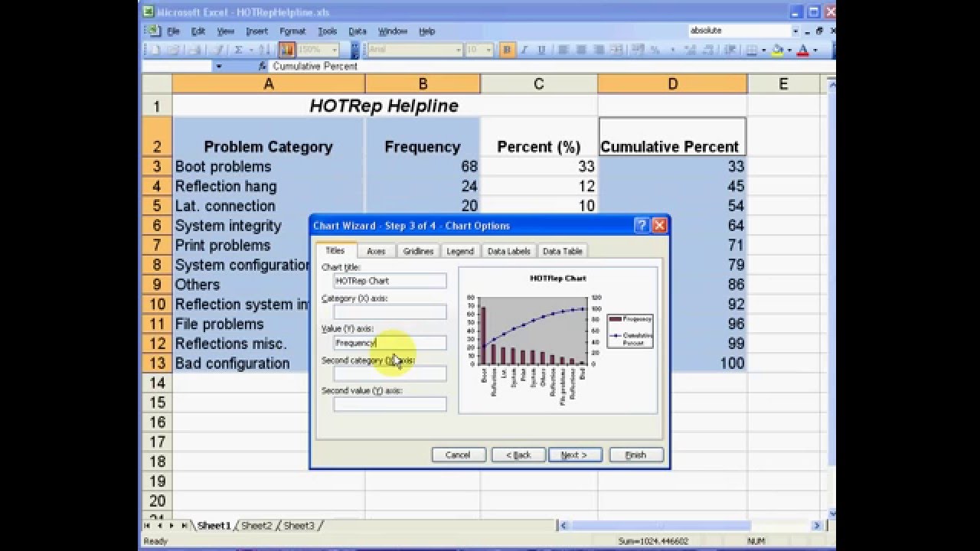Click the 'Boot problems' cell
The width and height of the screenshot is (980, 551).
268,166
